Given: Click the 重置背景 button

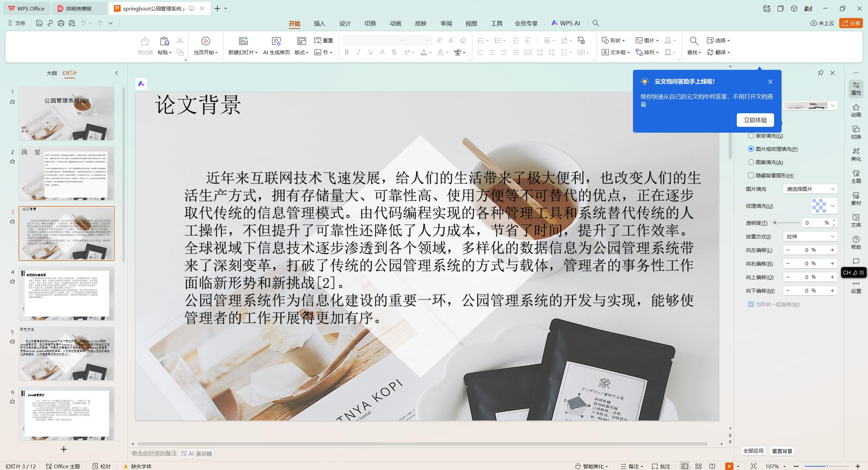Looking at the screenshot, I should (x=782, y=451).
